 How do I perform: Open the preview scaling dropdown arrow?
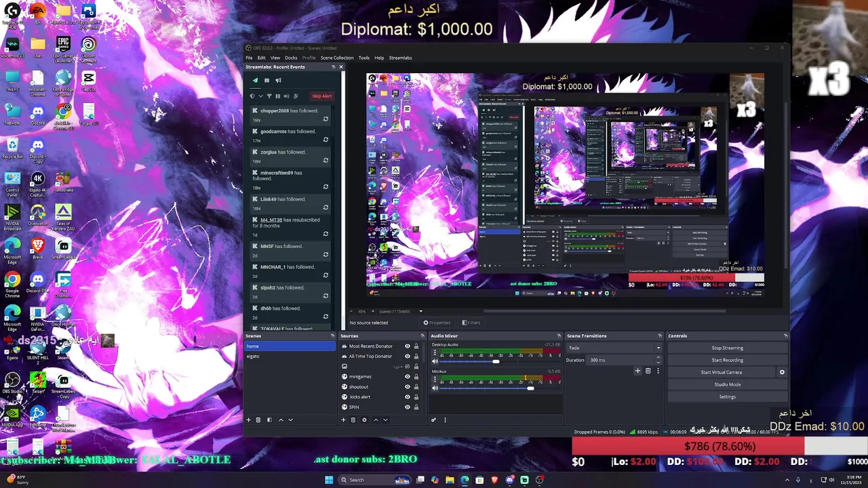click(420, 312)
